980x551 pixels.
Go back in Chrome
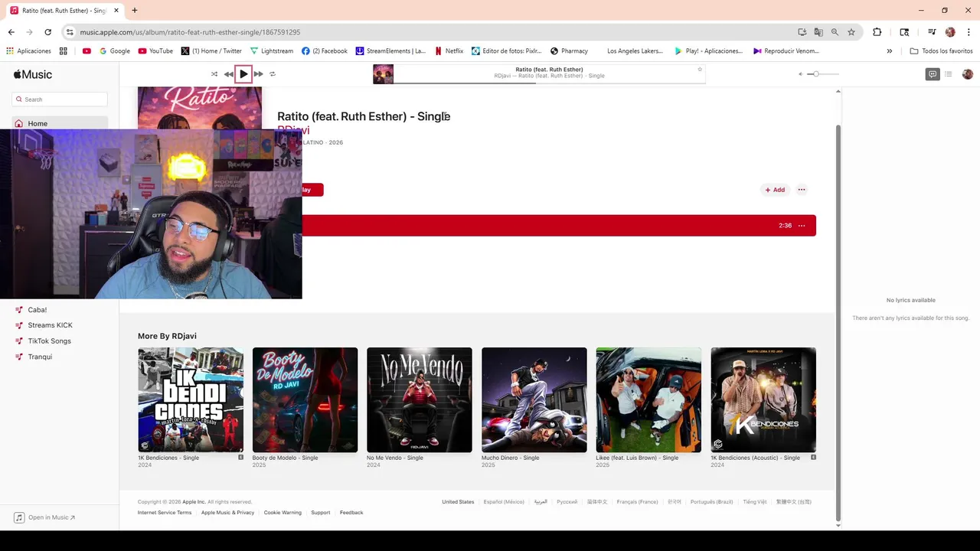pos(11,32)
